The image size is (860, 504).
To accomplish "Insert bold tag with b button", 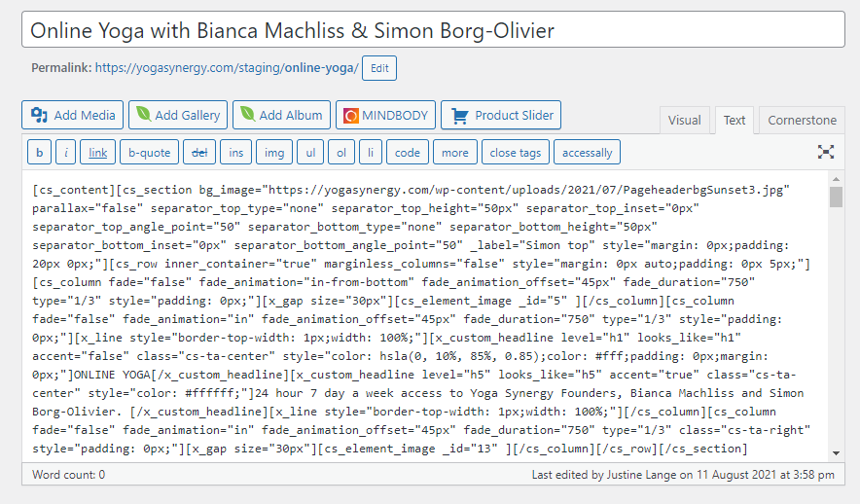I will pos(39,153).
